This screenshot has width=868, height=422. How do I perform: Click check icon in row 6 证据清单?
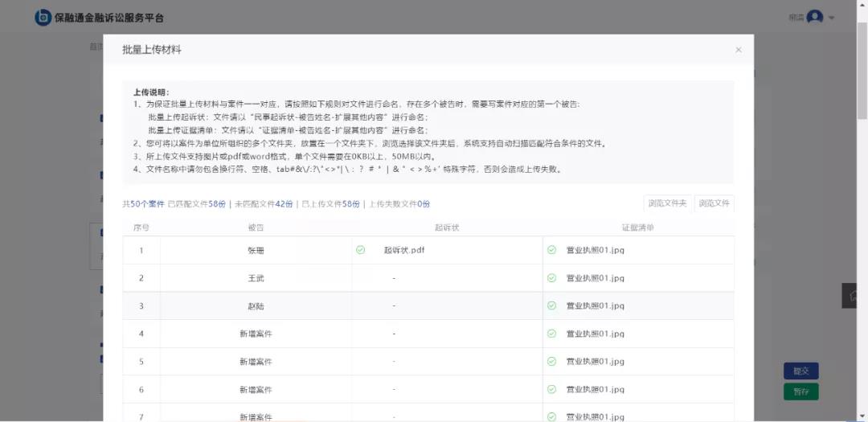tap(551, 389)
